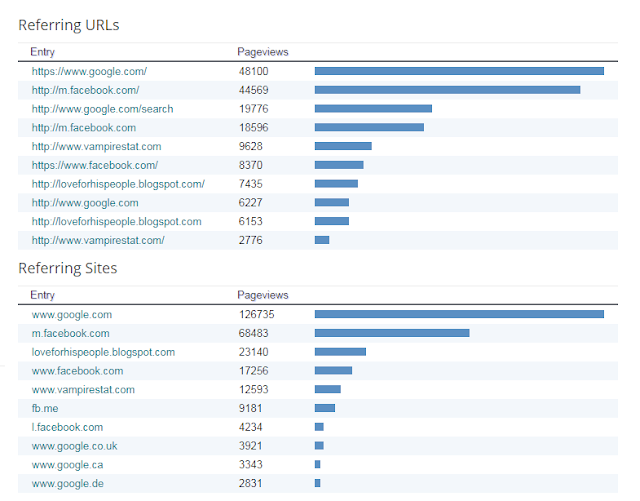Select the pageview value 19776
This screenshot has width=640, height=501.
[x=253, y=109]
